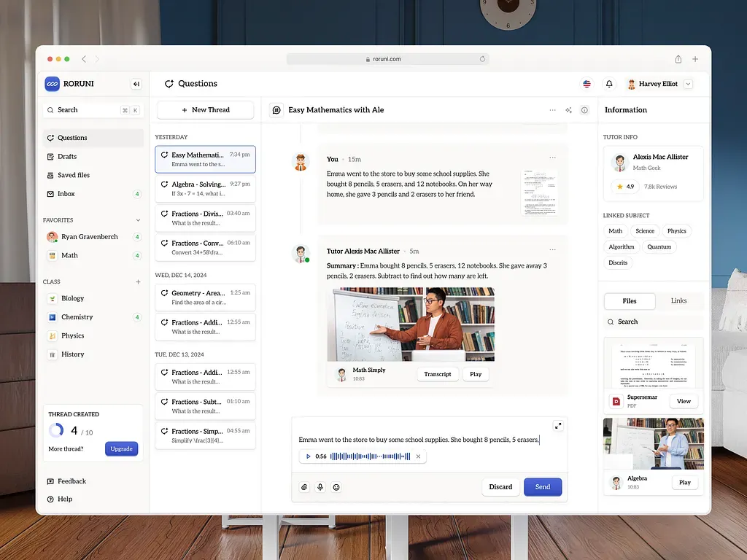The width and height of the screenshot is (747, 560).
Task: Switch to the Links tab
Action: click(x=678, y=301)
